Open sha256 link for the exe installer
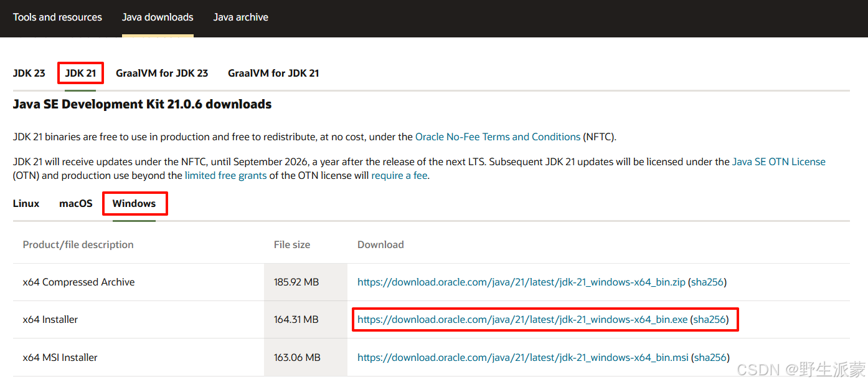The width and height of the screenshot is (868, 384). click(x=710, y=319)
